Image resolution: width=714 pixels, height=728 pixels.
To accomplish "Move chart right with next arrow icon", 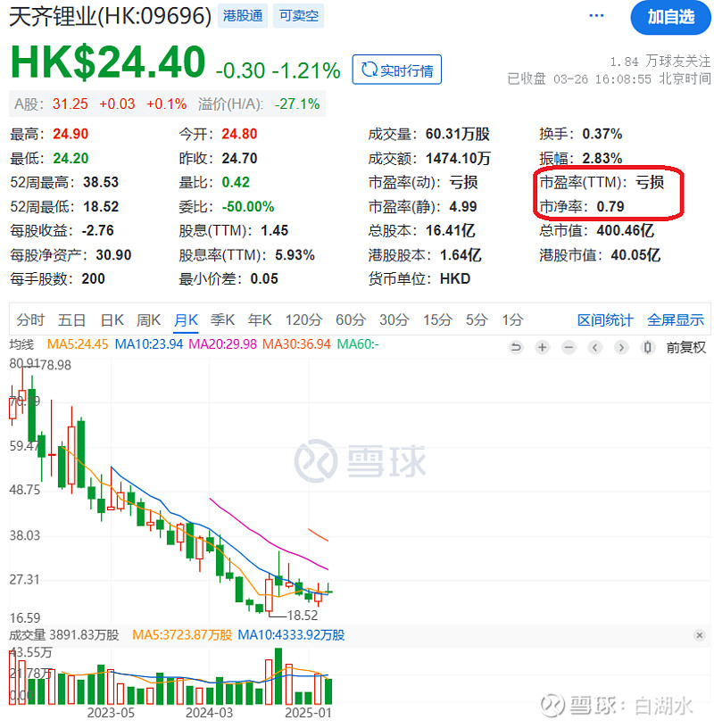I will (621, 347).
